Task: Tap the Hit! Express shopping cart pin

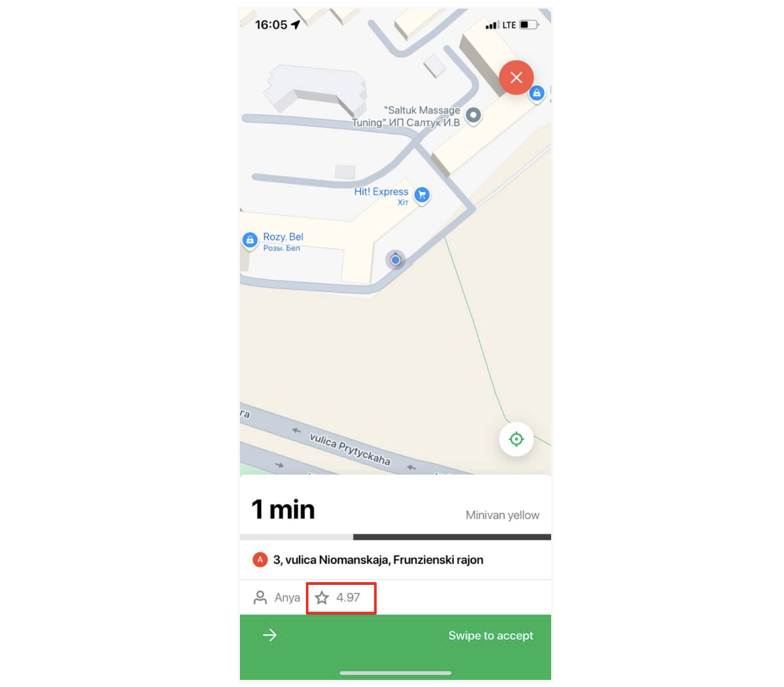Action: (422, 195)
